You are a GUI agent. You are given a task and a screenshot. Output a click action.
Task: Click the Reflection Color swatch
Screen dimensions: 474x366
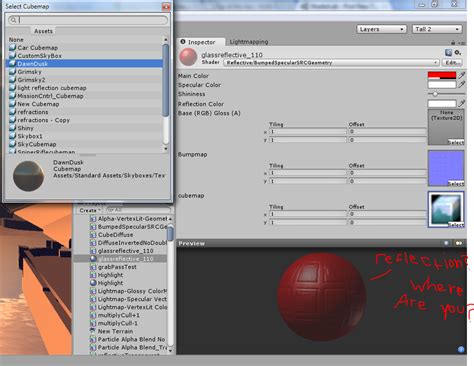point(442,104)
